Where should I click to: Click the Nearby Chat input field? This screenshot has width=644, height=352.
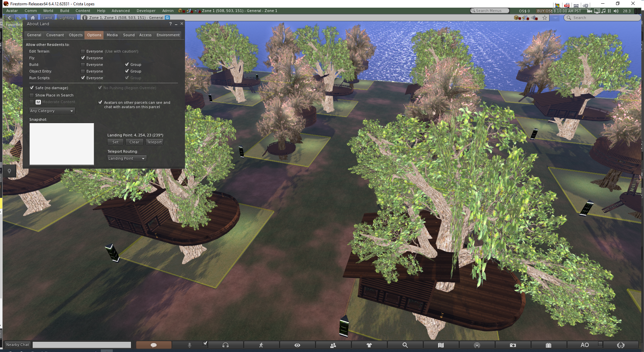(82, 345)
